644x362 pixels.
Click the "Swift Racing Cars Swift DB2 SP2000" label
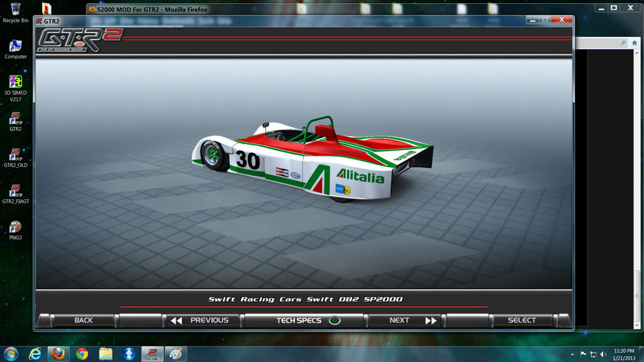click(x=305, y=299)
